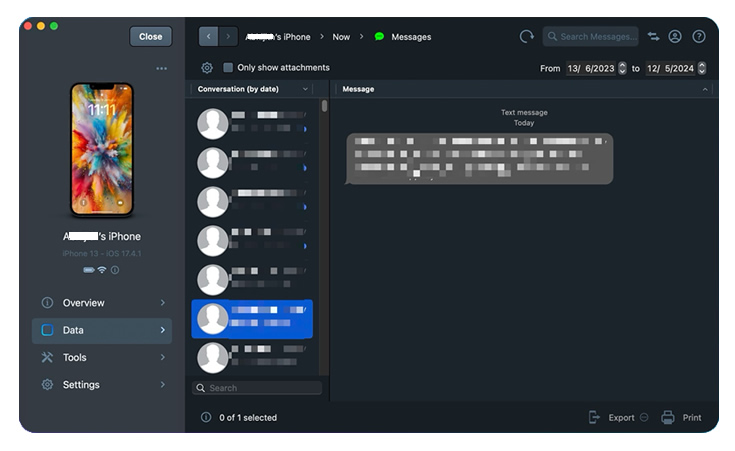This screenshot has height=451, width=735.
Task: Click the Wi-Fi status icon under device name
Action: pos(102,270)
